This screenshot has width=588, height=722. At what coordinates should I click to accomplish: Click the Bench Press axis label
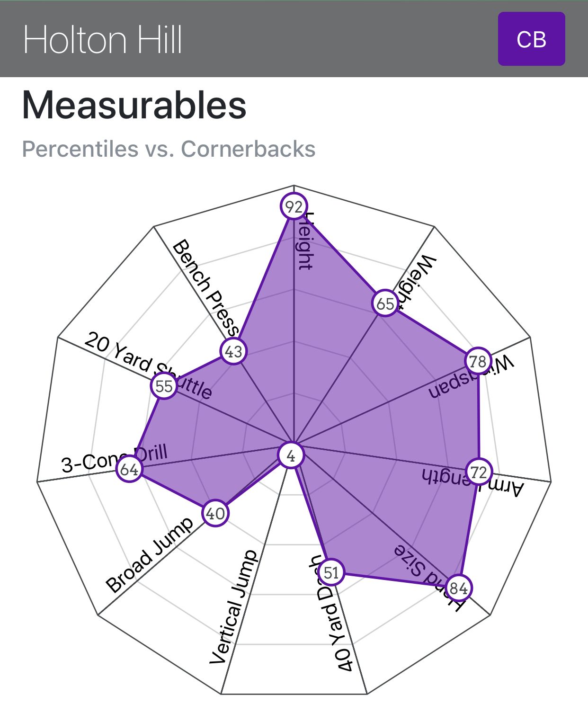pyautogui.click(x=205, y=286)
